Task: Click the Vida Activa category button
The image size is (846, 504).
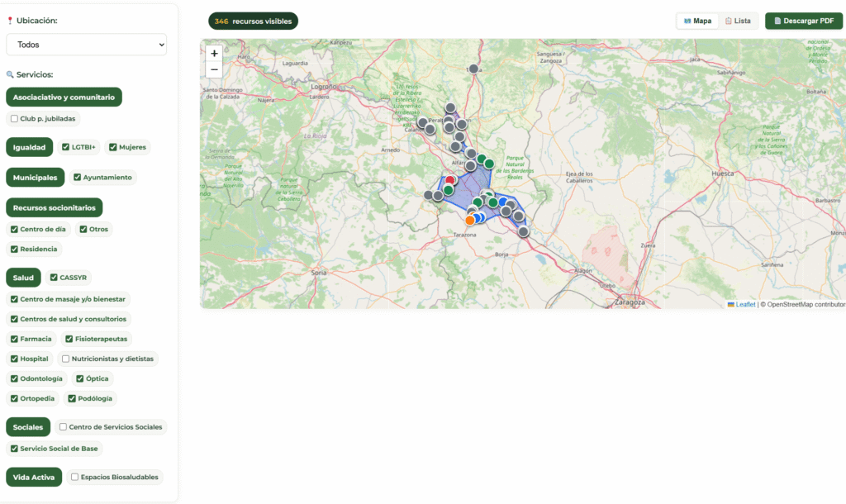Action: (x=34, y=477)
